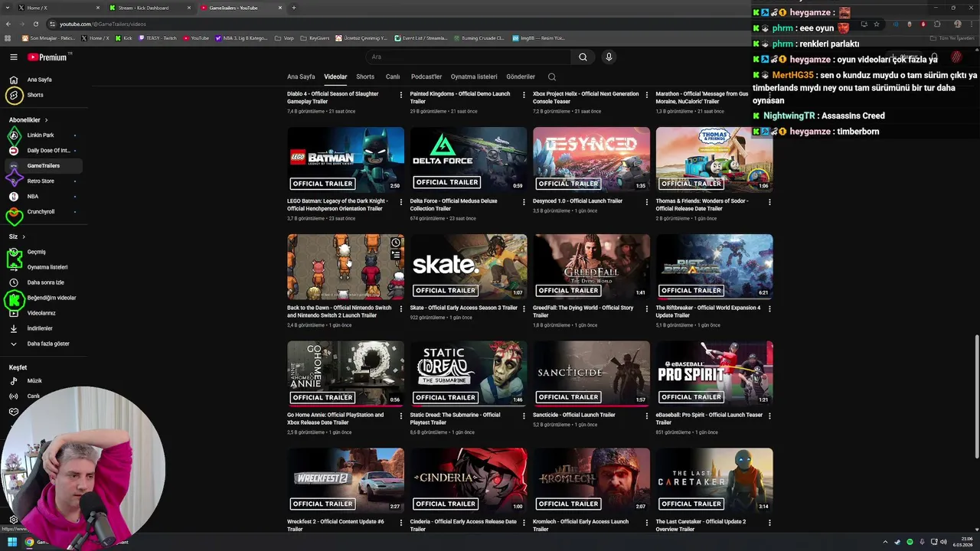Viewport: 980px width, 551px height.
Task: Reload the page in browser toolbar
Action: point(36,24)
